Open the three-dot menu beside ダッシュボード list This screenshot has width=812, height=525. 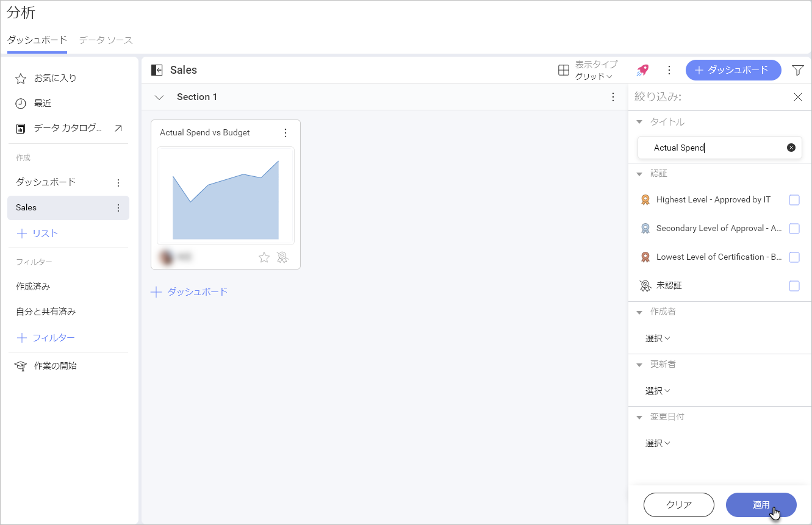118,182
